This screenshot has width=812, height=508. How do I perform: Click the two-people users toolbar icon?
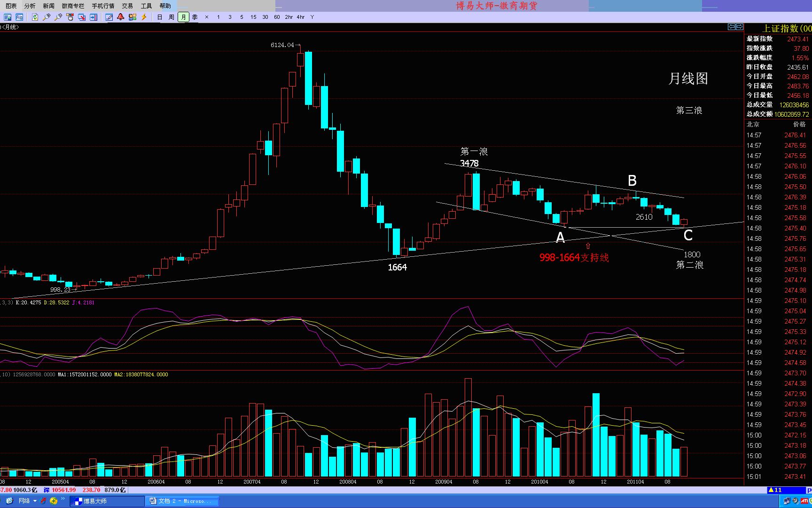pyautogui.click(x=133, y=17)
